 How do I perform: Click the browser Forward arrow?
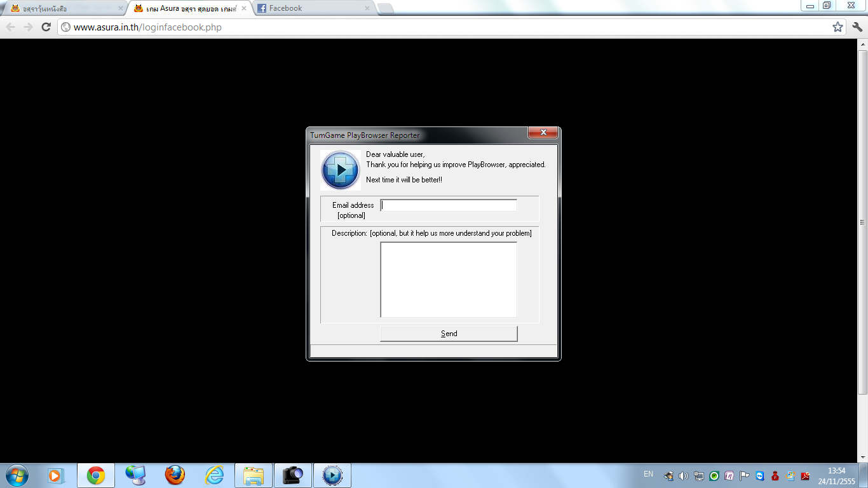coord(28,27)
